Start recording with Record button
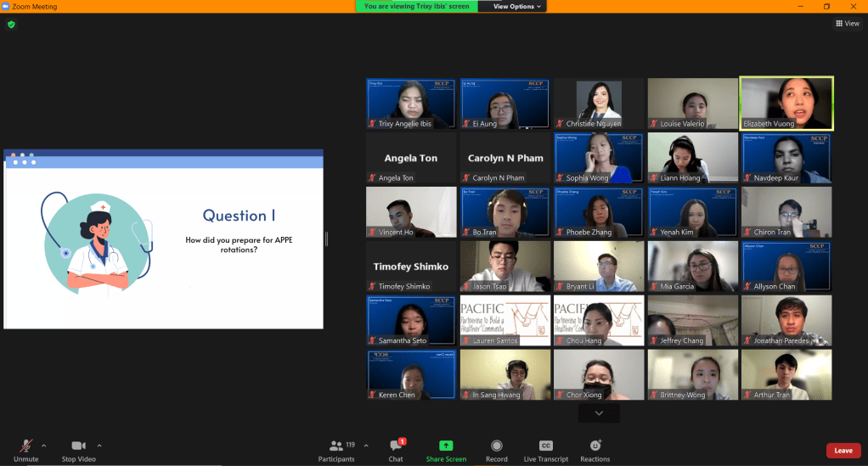Image resolution: width=868 pixels, height=466 pixels. click(496, 450)
